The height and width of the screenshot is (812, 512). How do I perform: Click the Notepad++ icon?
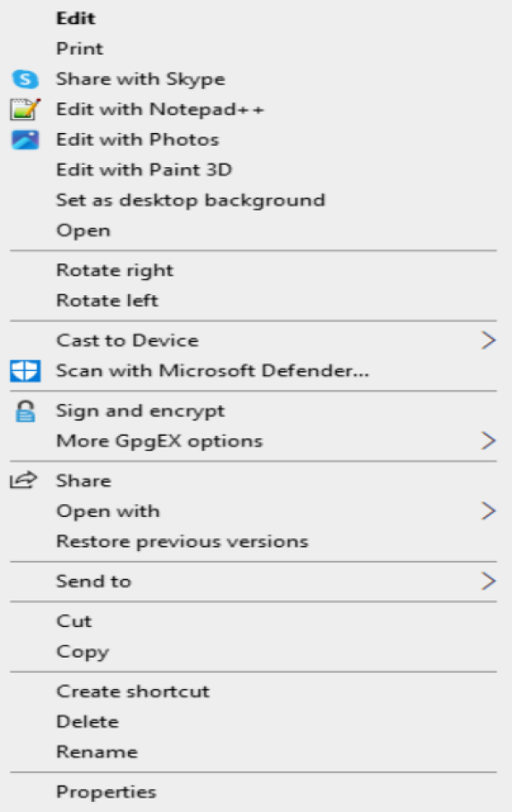[25, 110]
